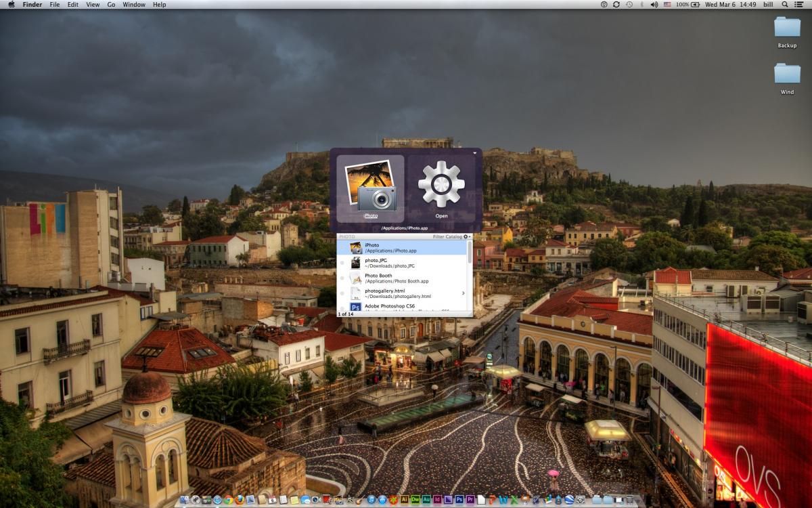Select the iPhoto object pane in Quicksilver
Screen dimensions: 812x508
point(370,188)
